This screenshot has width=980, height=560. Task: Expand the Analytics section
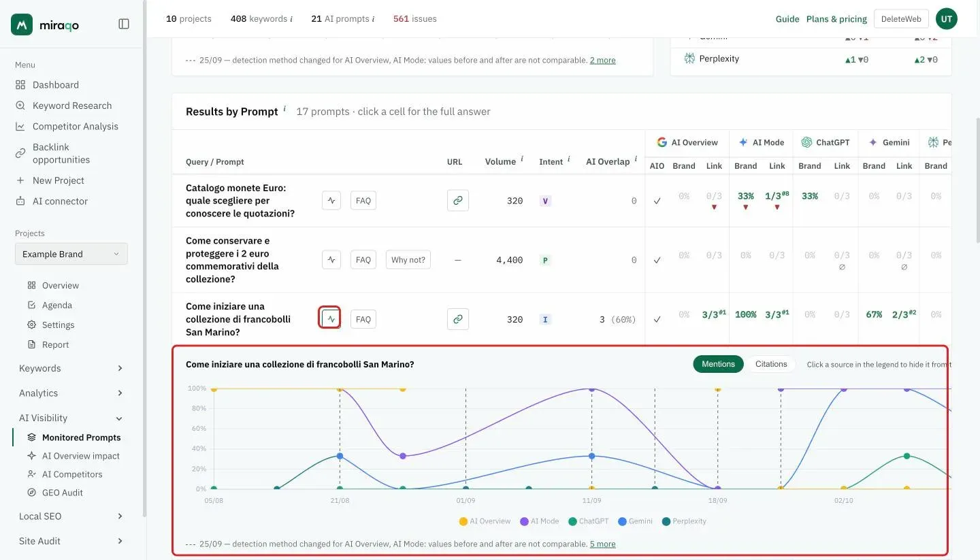point(71,393)
